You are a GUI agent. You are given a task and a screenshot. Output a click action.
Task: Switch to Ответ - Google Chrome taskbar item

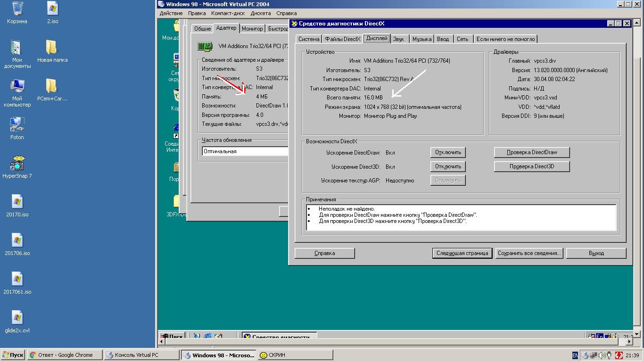tap(65, 355)
